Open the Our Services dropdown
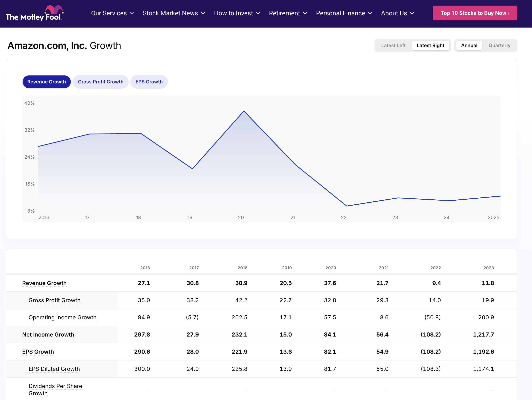Image resolution: width=532 pixels, height=400 pixels. click(x=112, y=13)
